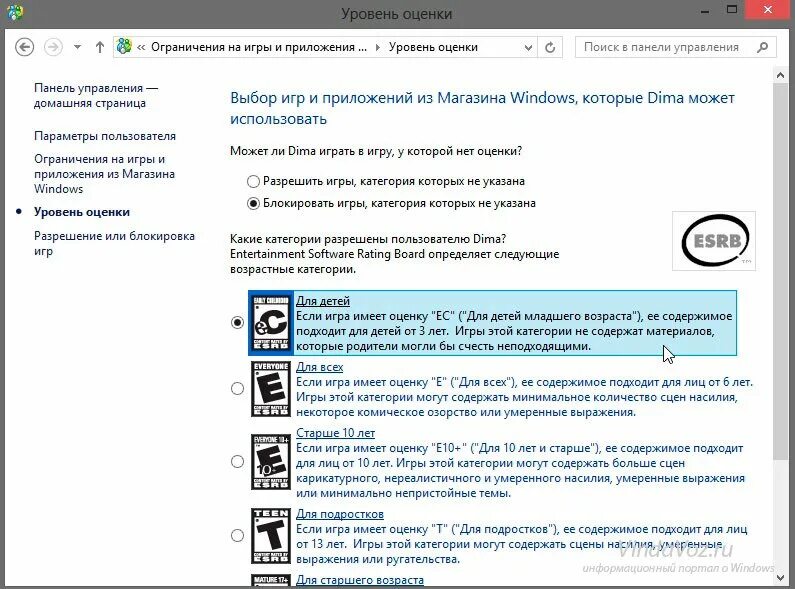Open the window system menu icon in the title bar
795x589 pixels.
click(15, 12)
